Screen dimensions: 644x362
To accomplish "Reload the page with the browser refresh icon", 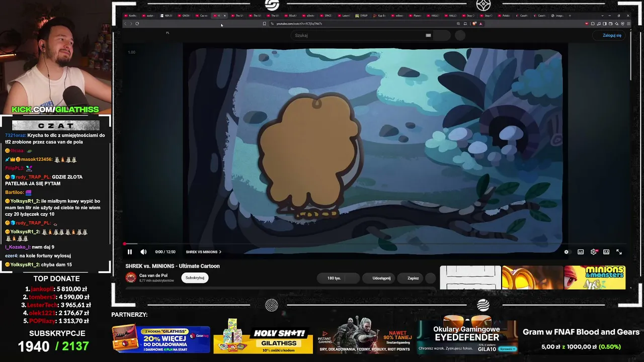I will [137, 24].
